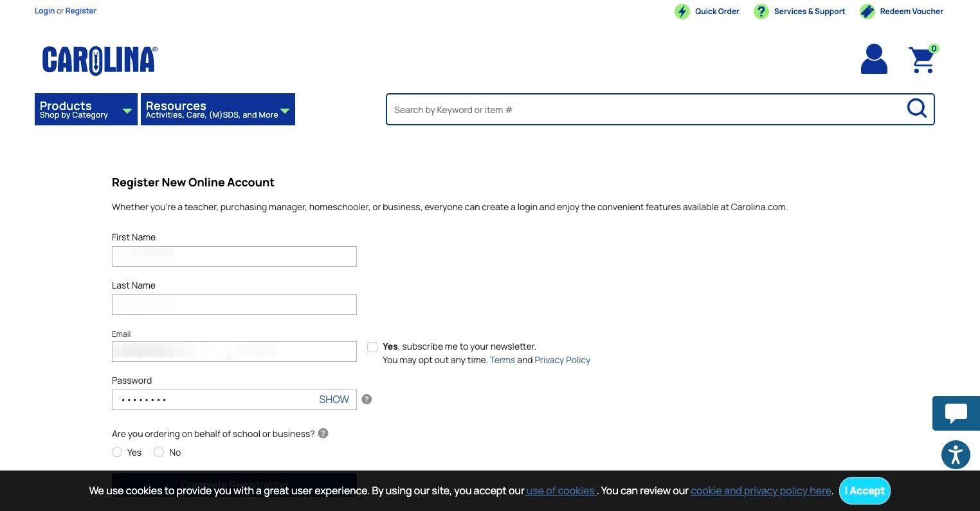Check the newsletter subscription checkbox

(372, 347)
